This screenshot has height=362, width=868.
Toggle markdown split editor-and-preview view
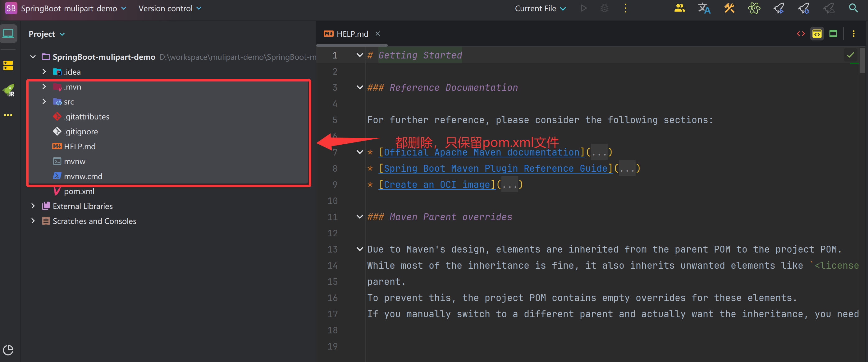(817, 33)
